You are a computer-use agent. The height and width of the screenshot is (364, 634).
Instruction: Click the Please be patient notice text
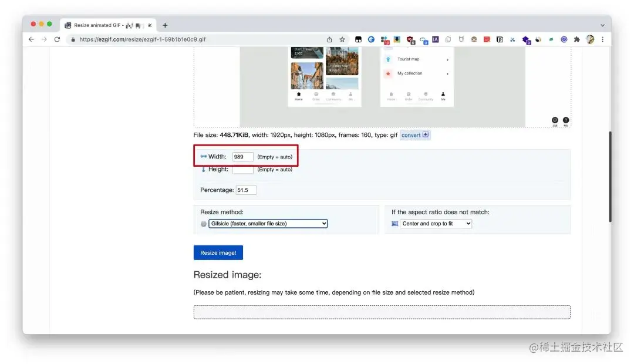[x=334, y=292]
